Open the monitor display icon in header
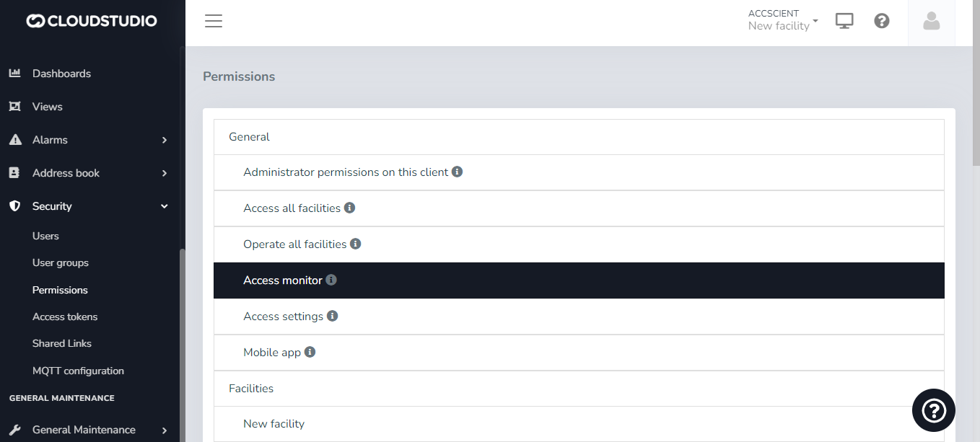Screen dimensions: 980x442 844,21
